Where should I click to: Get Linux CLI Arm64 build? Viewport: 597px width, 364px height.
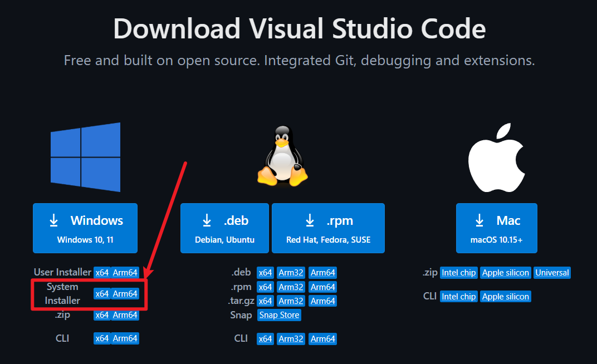pyautogui.click(x=323, y=338)
